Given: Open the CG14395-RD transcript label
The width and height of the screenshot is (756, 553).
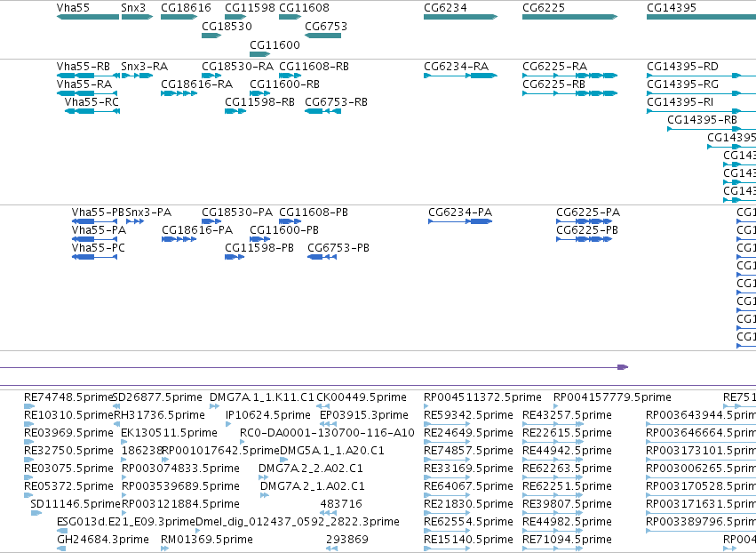Looking at the screenshot, I should pyautogui.click(x=683, y=67).
